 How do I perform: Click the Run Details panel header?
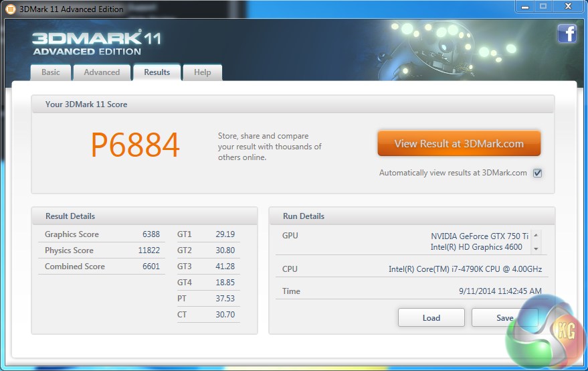[x=412, y=216]
